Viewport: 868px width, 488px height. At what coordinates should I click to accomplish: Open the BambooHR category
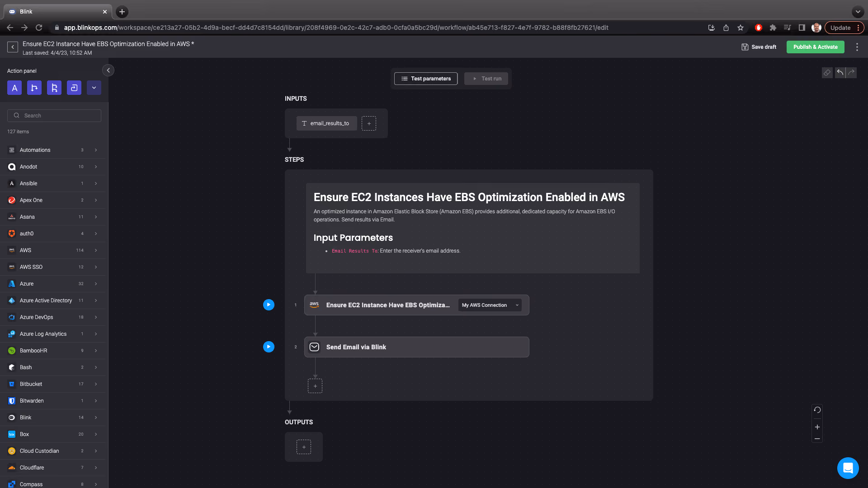[x=52, y=351]
